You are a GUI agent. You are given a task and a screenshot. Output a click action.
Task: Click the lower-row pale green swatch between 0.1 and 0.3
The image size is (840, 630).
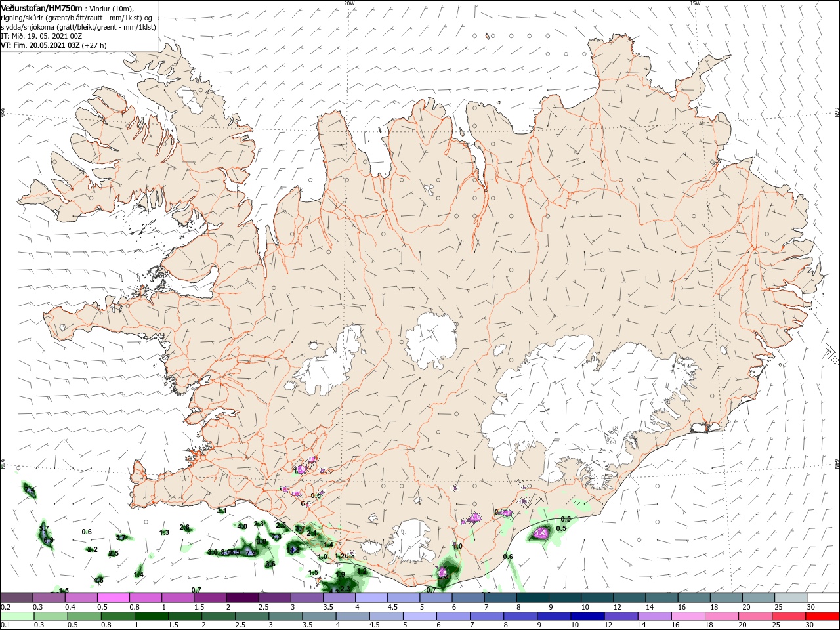16,616
